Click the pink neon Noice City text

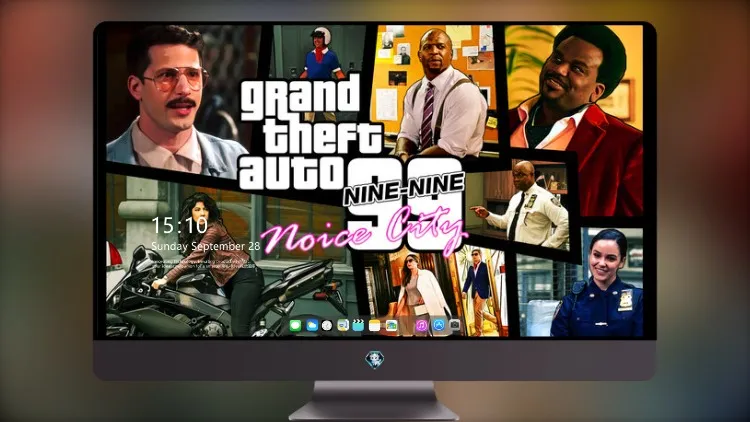click(364, 232)
